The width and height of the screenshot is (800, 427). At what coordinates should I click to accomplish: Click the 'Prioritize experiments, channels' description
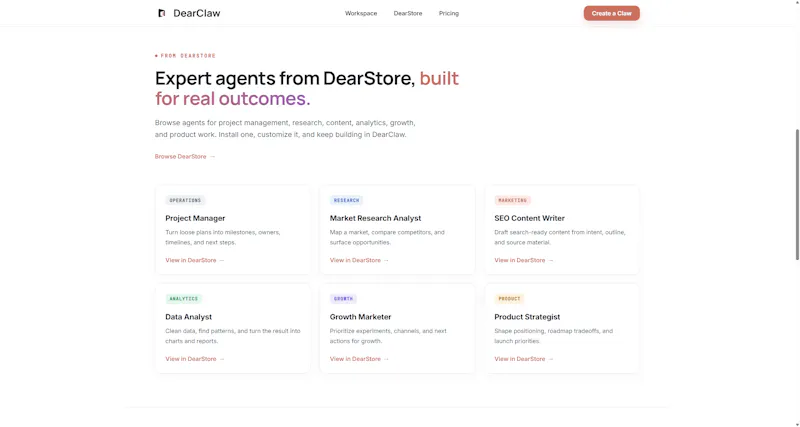point(388,336)
